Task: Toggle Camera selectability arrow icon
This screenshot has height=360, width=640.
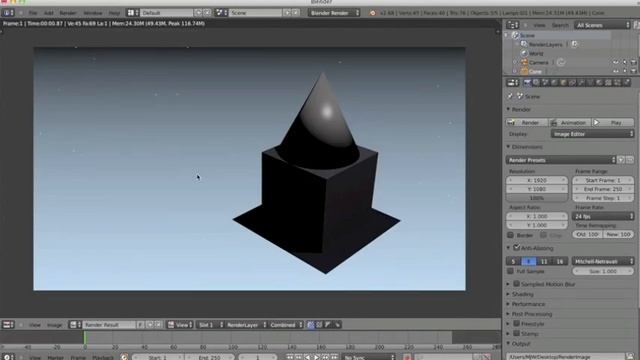Action: tap(624, 62)
